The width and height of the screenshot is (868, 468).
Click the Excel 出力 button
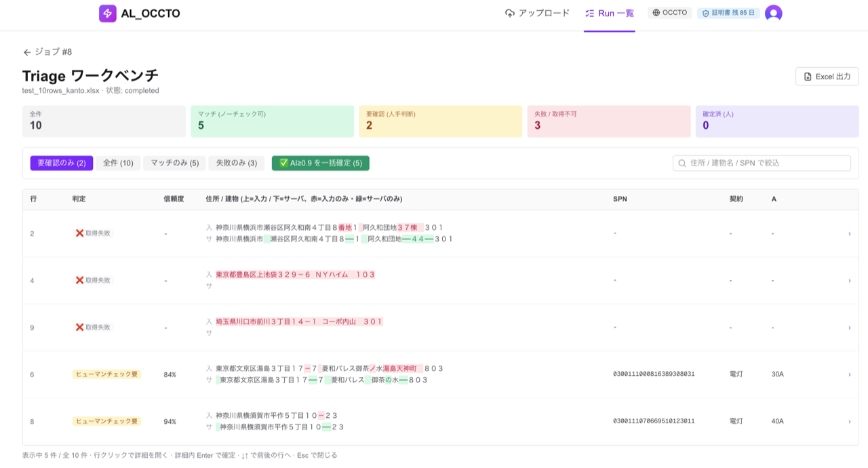pyautogui.click(x=827, y=77)
